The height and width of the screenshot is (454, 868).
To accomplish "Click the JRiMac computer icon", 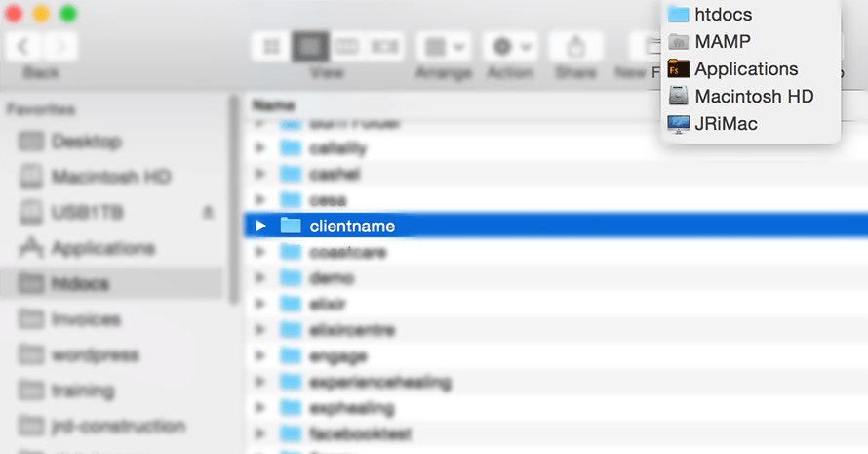I will coord(678,124).
